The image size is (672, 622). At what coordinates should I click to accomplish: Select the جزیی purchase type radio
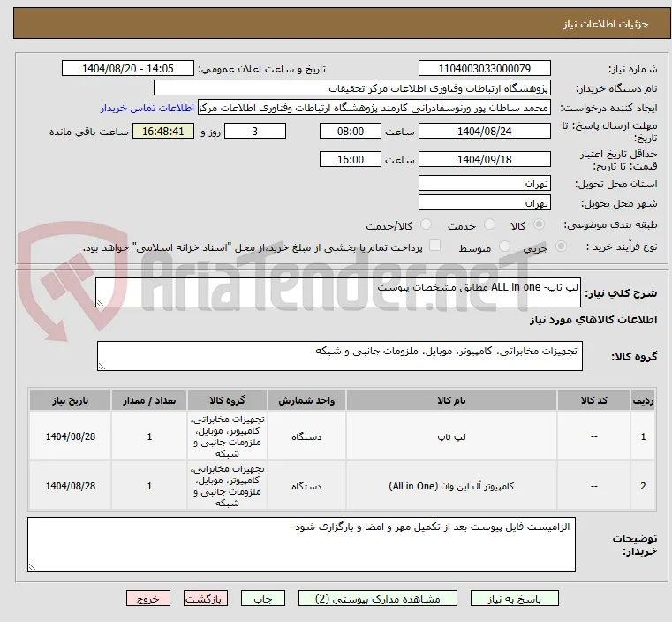pos(561,247)
